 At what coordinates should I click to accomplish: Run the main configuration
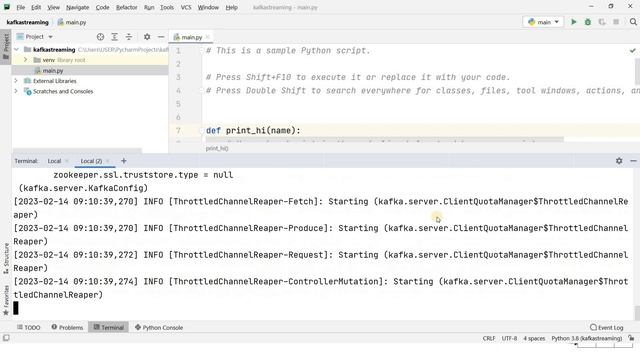pos(573,22)
